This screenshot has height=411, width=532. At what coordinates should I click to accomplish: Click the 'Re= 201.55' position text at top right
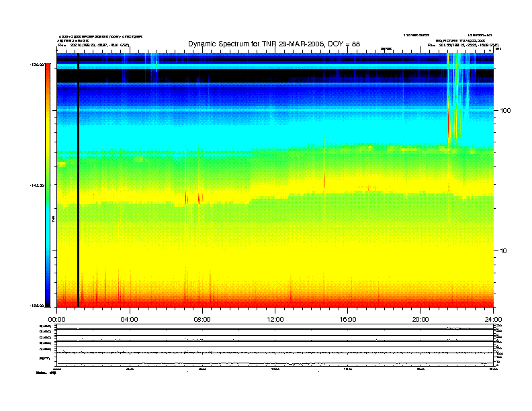[463, 45]
